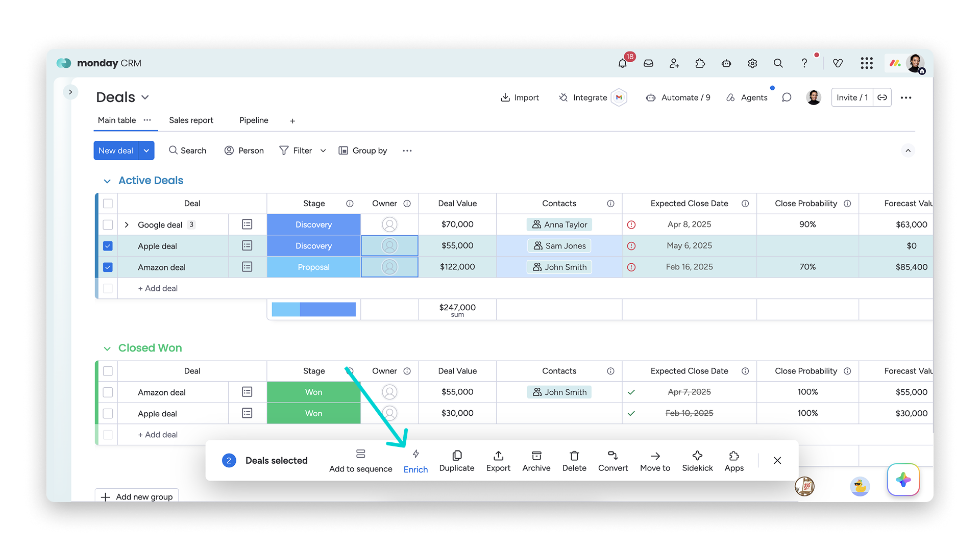The height and width of the screenshot is (551, 980).
Task: Tick the Google deal checkbox
Action: click(108, 224)
